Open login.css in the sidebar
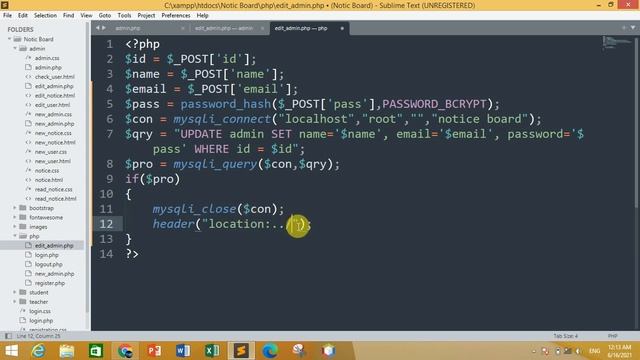The height and width of the screenshot is (360, 640). coord(40,311)
